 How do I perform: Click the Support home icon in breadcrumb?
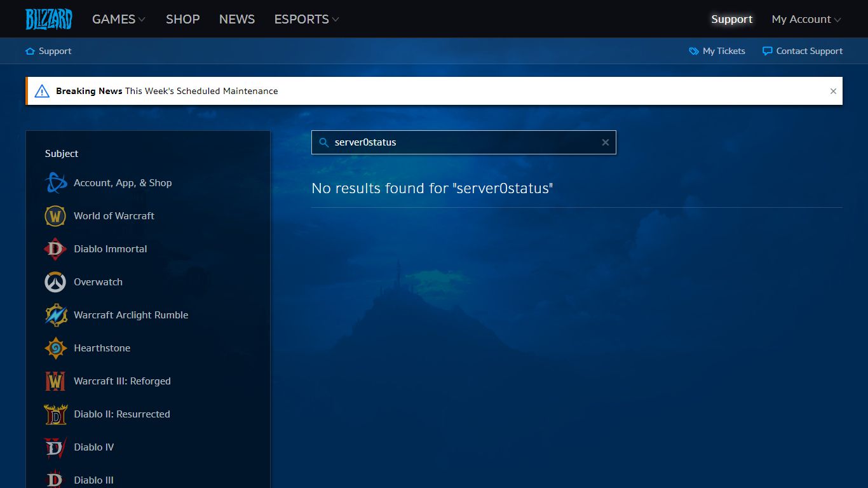pyautogui.click(x=30, y=51)
